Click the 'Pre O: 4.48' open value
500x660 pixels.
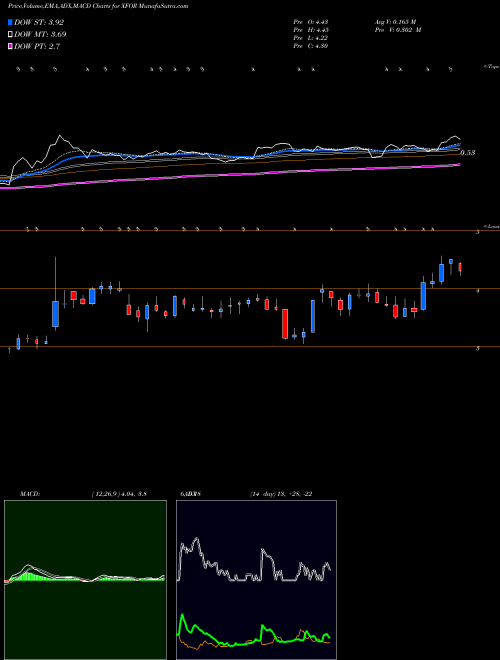(x=311, y=21)
